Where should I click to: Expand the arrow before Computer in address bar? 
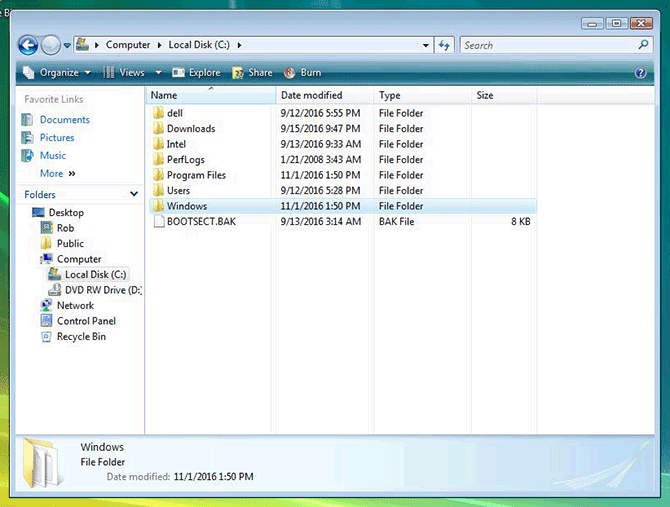click(x=97, y=45)
